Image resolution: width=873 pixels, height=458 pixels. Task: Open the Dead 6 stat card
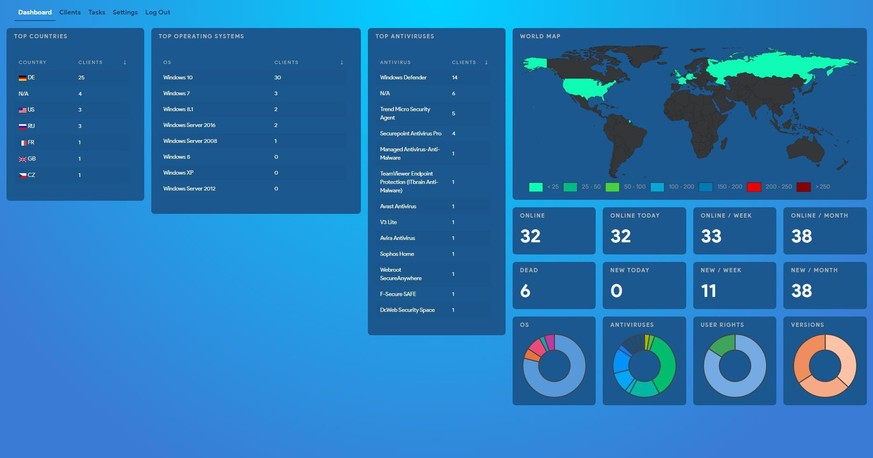554,285
